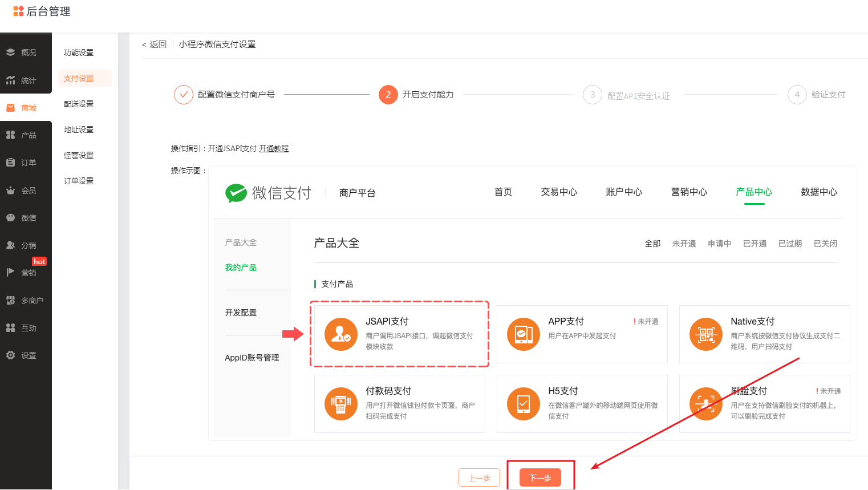Filter products by 已开通
This screenshot has width=868, height=490.
[755, 244]
